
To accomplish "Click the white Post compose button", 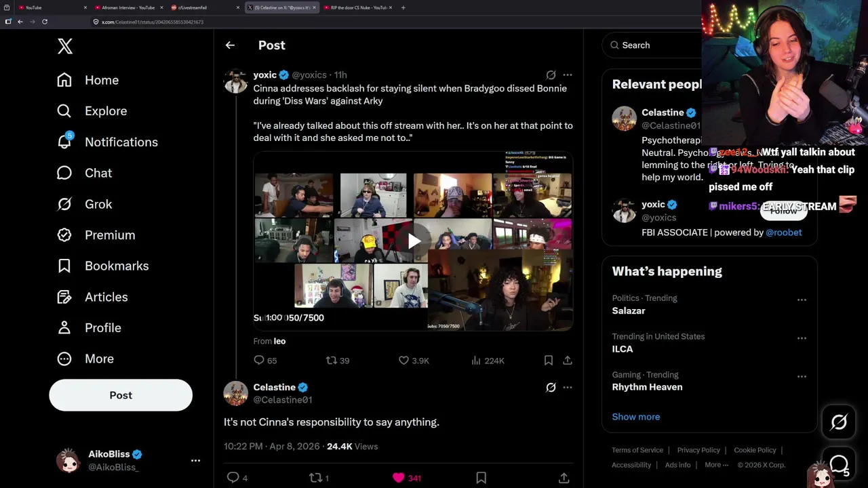I will (x=121, y=395).
